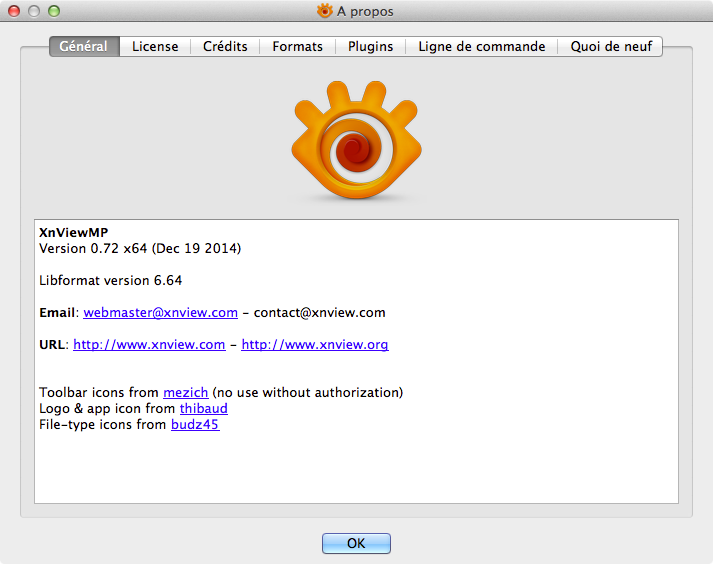Show the Formats tab

297,46
